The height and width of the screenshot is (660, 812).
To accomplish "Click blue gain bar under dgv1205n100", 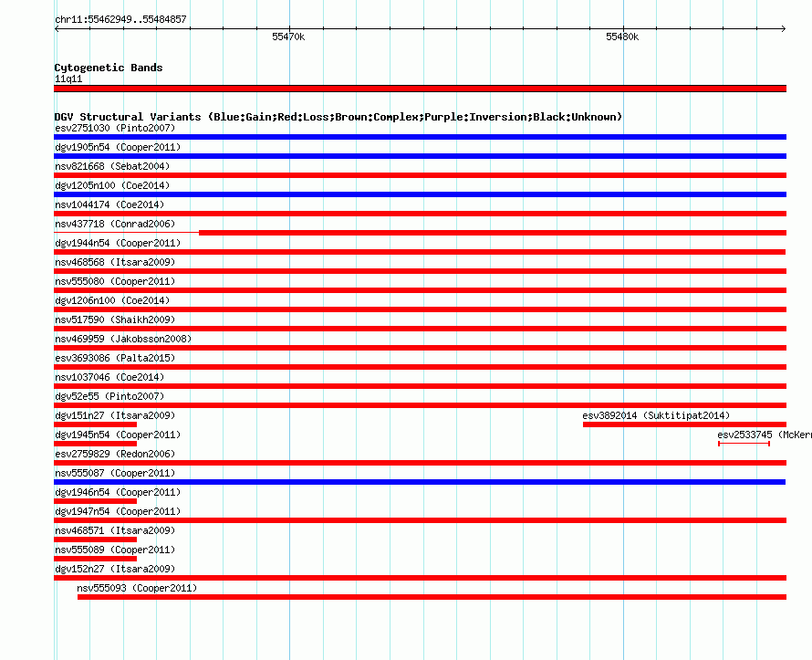I will [420, 194].
